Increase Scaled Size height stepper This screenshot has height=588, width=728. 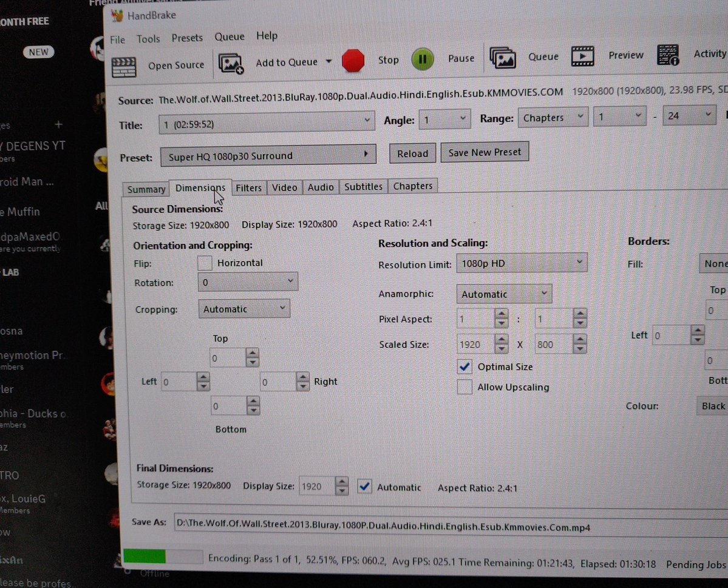tap(580, 339)
